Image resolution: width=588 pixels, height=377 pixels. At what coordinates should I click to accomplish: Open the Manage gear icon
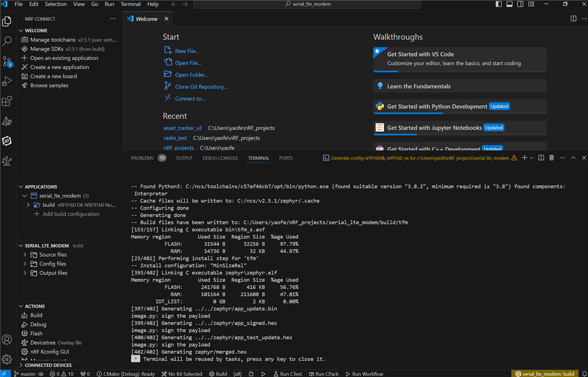[x=7, y=359]
